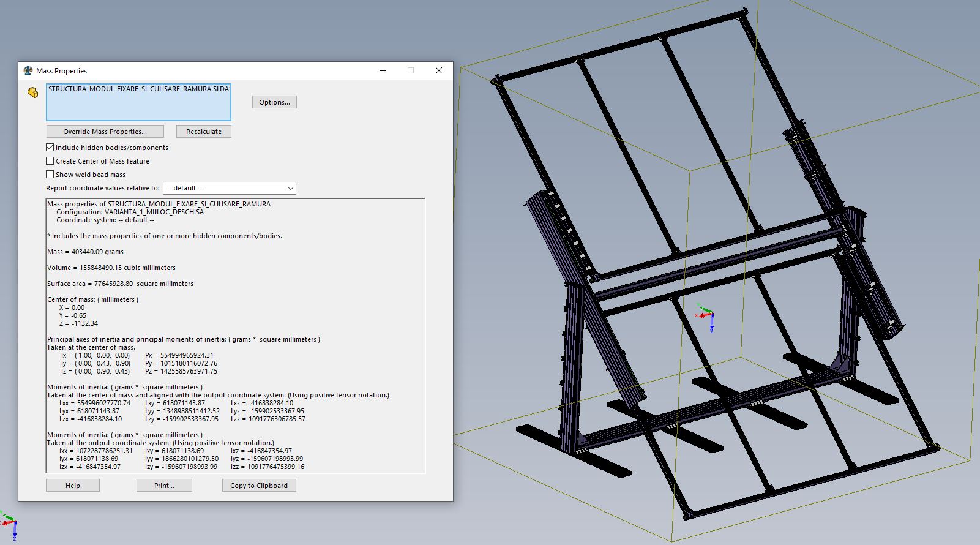Toggle Include hidden bodies/components checkbox
The height and width of the screenshot is (545, 980).
50,148
